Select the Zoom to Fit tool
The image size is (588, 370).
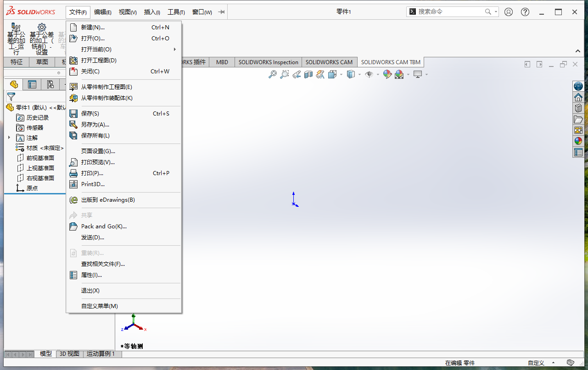click(273, 74)
